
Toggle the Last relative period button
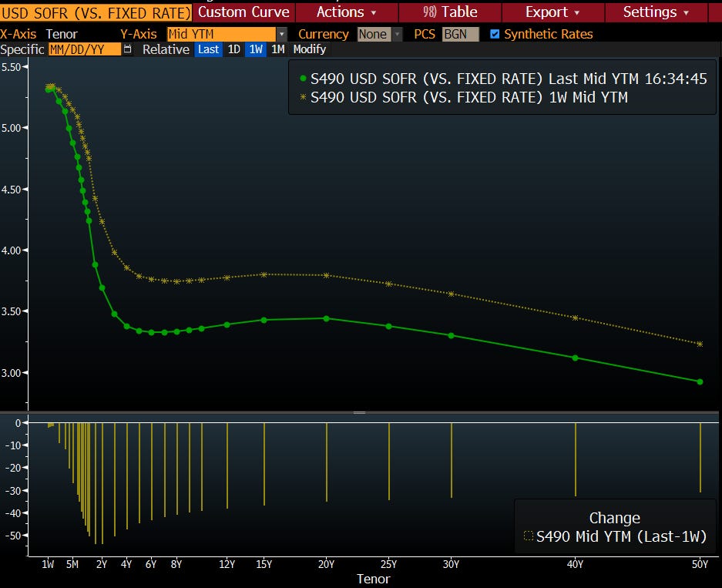click(x=208, y=49)
